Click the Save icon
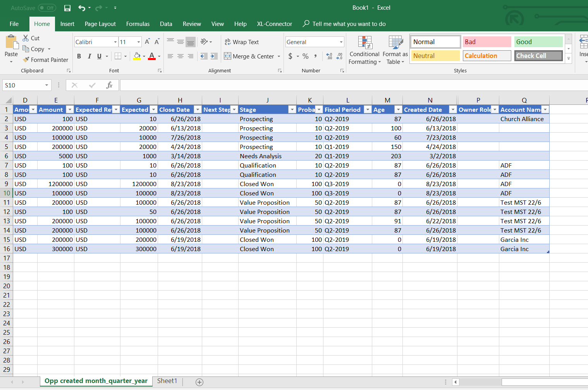The height and width of the screenshot is (390, 588). (67, 8)
